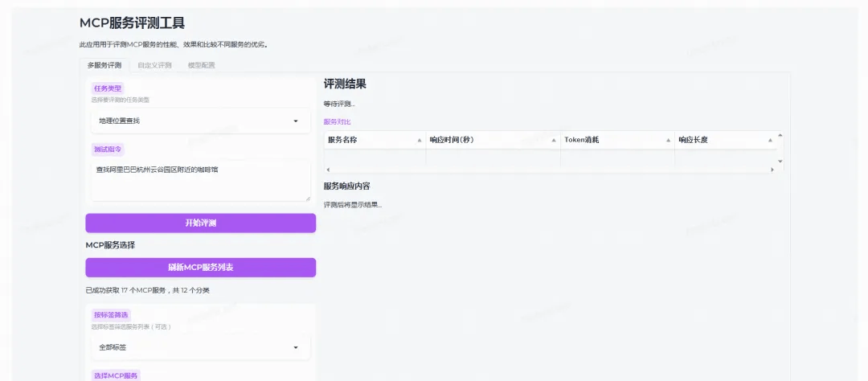Click the 评测结果 heading

pyautogui.click(x=345, y=84)
